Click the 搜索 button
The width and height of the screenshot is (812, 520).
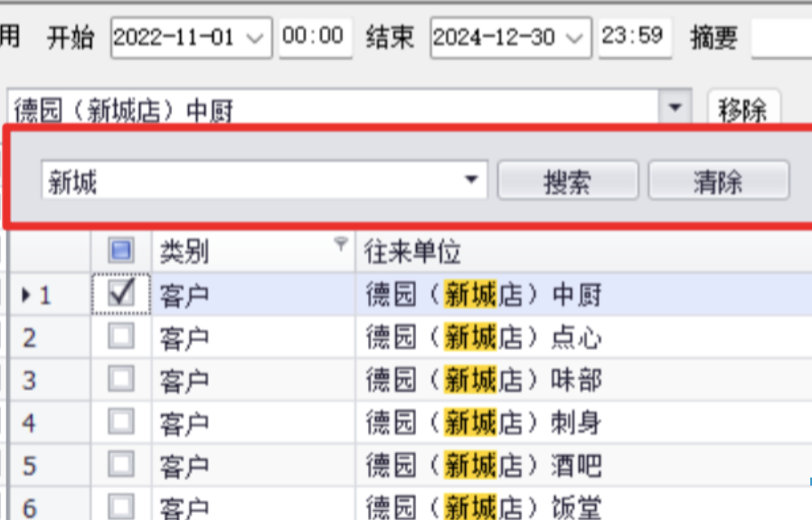click(x=568, y=180)
